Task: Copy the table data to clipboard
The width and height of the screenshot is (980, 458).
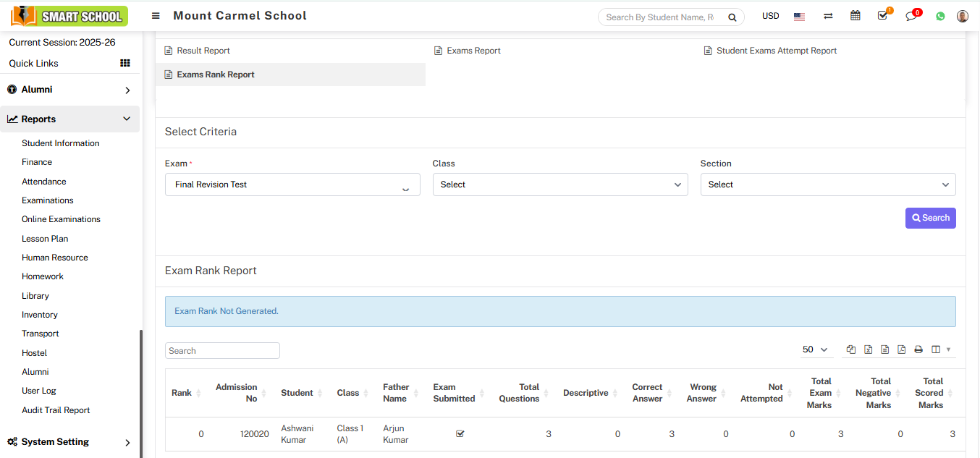Action: pos(850,349)
